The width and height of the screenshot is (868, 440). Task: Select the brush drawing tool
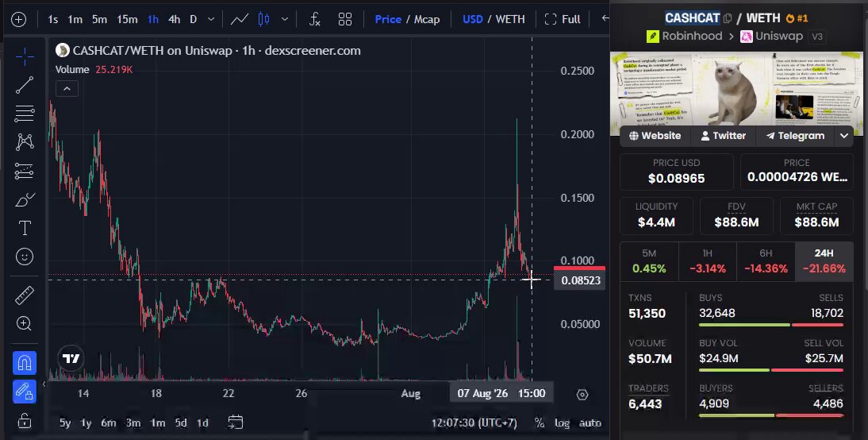pyautogui.click(x=25, y=199)
